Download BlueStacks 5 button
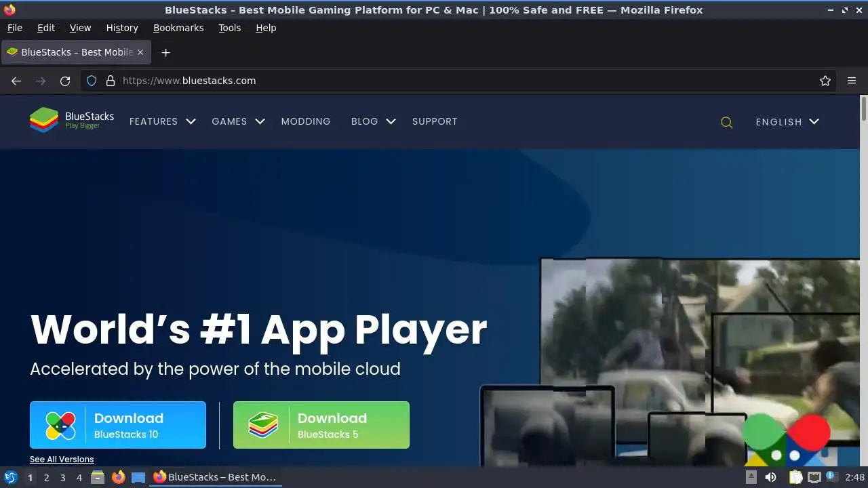The image size is (868, 488). click(x=321, y=425)
